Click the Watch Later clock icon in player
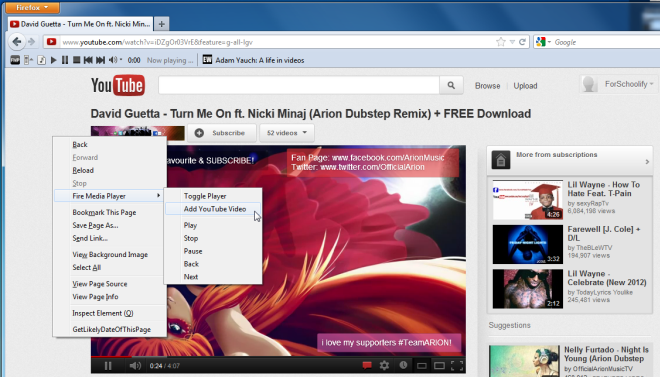This screenshot has width=660, height=377. click(403, 366)
